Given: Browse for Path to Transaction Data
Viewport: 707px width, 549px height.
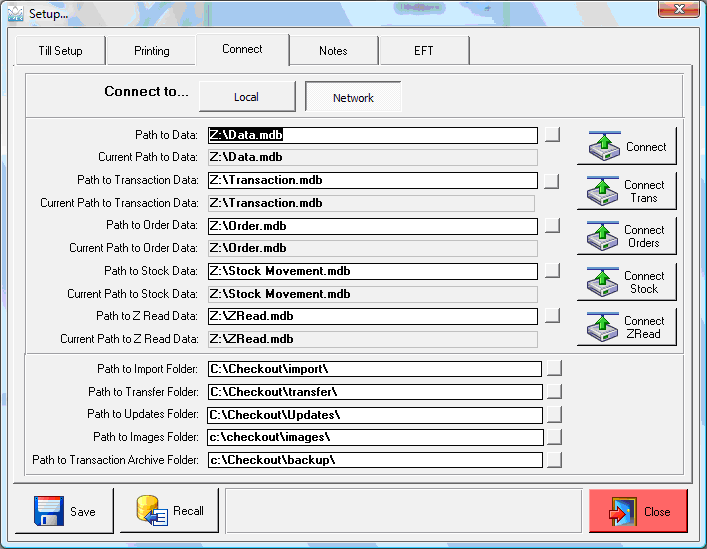Looking at the screenshot, I should pos(553,181).
